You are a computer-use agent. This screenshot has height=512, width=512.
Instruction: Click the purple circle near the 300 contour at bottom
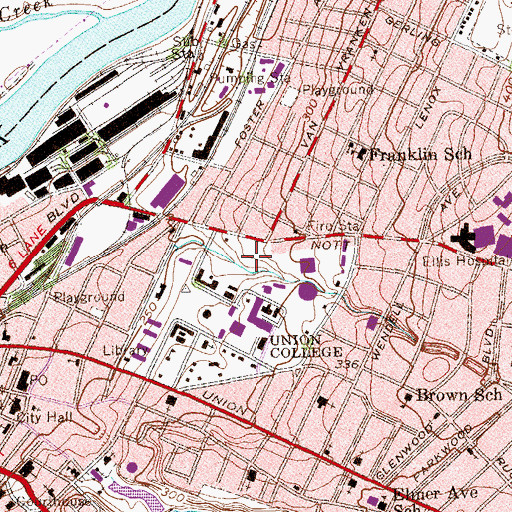pyautogui.click(x=132, y=467)
